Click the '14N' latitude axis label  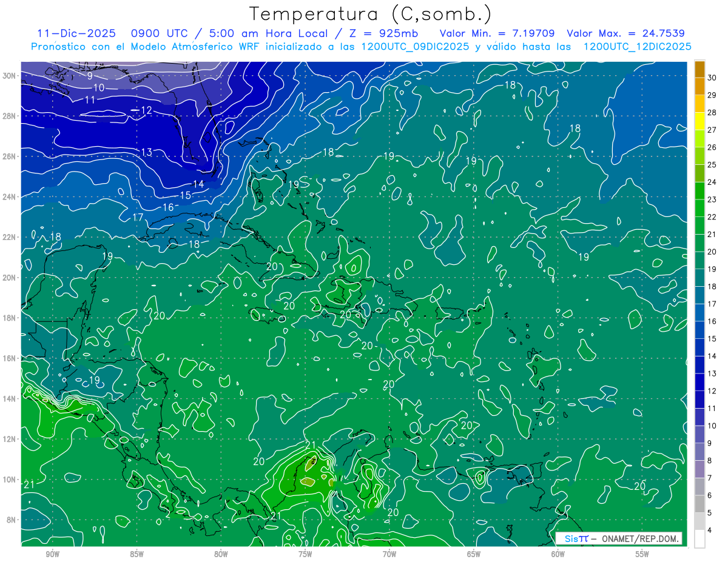tap(10, 399)
